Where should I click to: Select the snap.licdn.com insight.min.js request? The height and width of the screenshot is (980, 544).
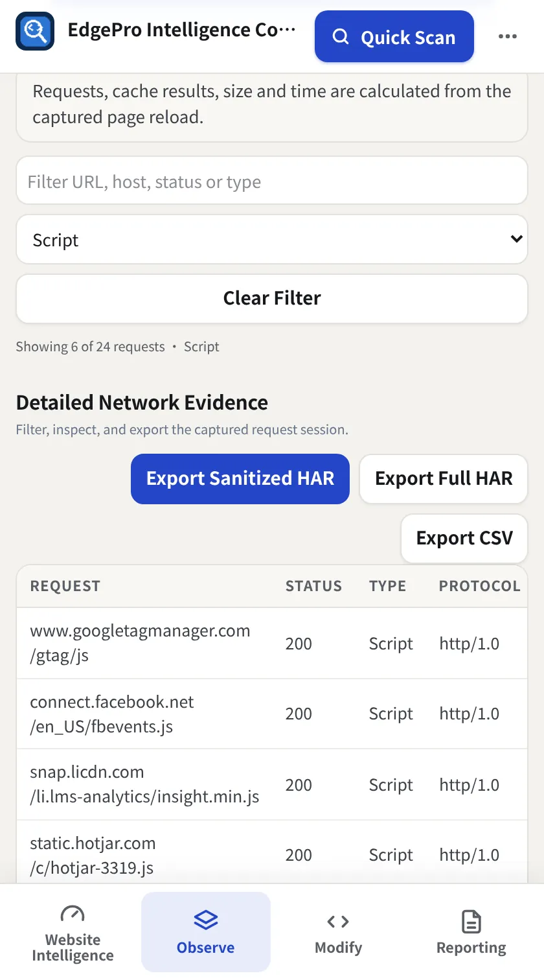(272, 784)
